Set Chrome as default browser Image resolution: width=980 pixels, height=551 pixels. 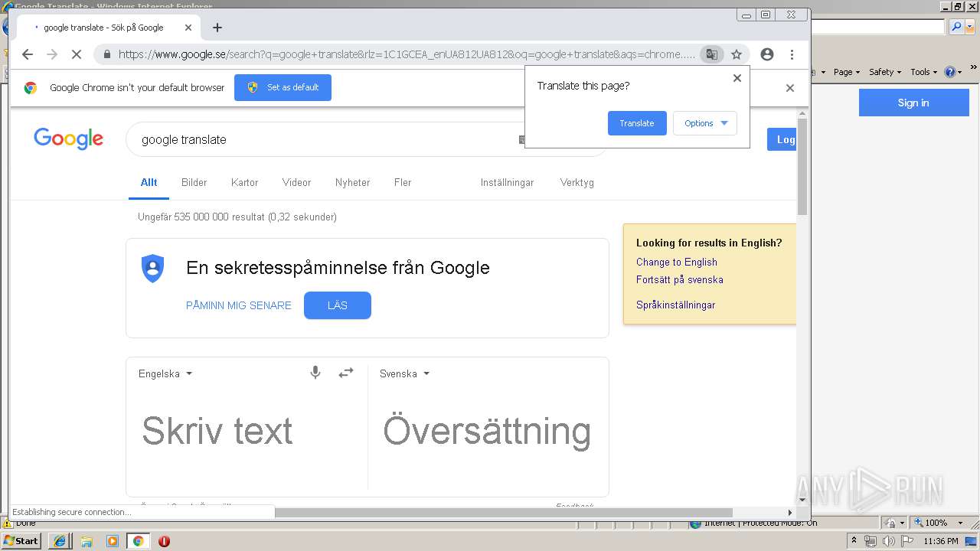(x=283, y=87)
